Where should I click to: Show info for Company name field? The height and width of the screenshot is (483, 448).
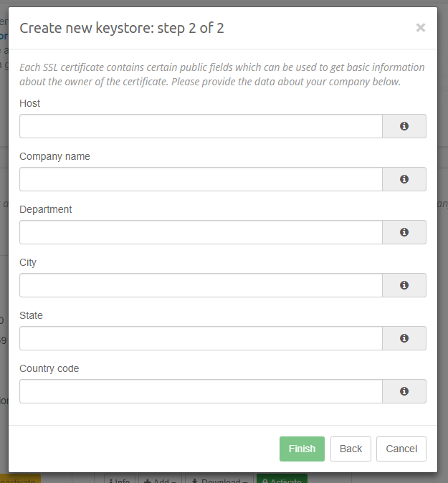404,179
